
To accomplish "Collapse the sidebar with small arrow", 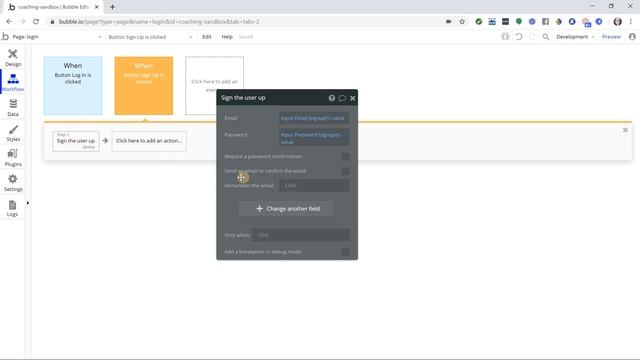I will [27, 203].
